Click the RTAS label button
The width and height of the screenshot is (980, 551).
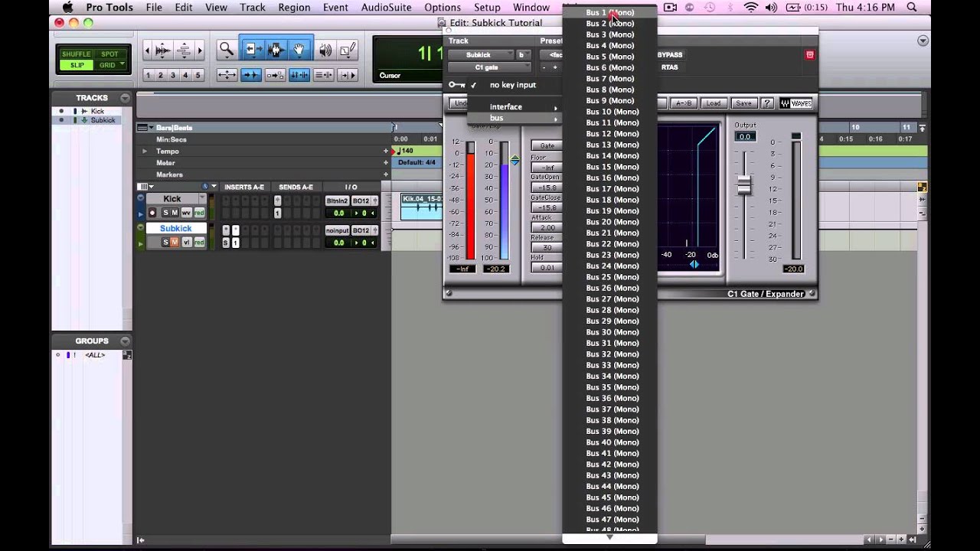click(670, 67)
